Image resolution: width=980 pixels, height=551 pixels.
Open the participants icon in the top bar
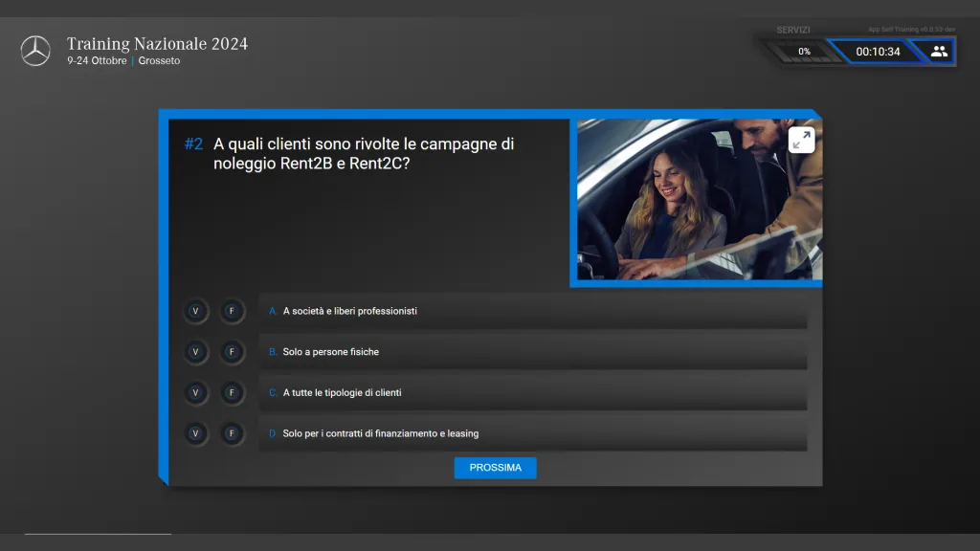tap(939, 52)
